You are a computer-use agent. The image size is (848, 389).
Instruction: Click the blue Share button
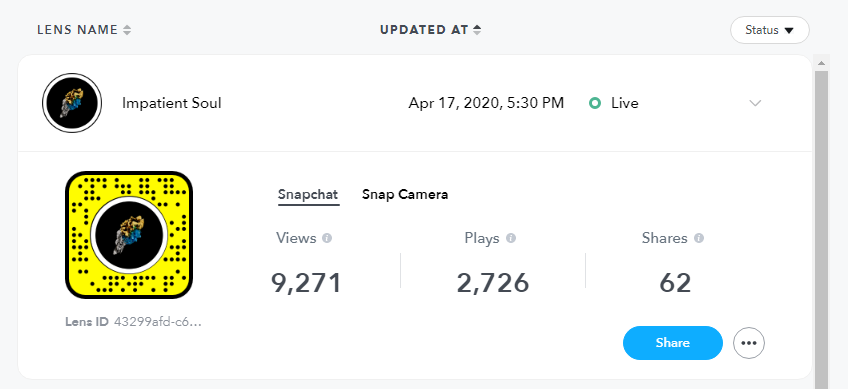673,342
